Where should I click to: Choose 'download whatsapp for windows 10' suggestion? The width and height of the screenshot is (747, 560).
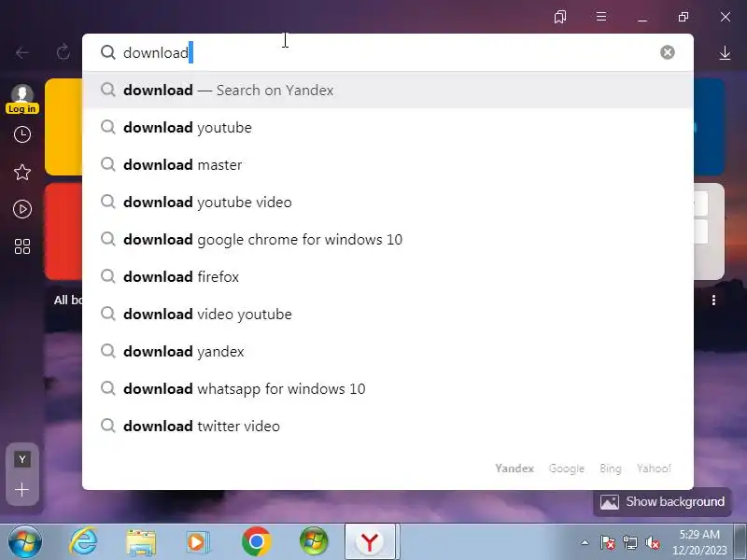(x=388, y=388)
